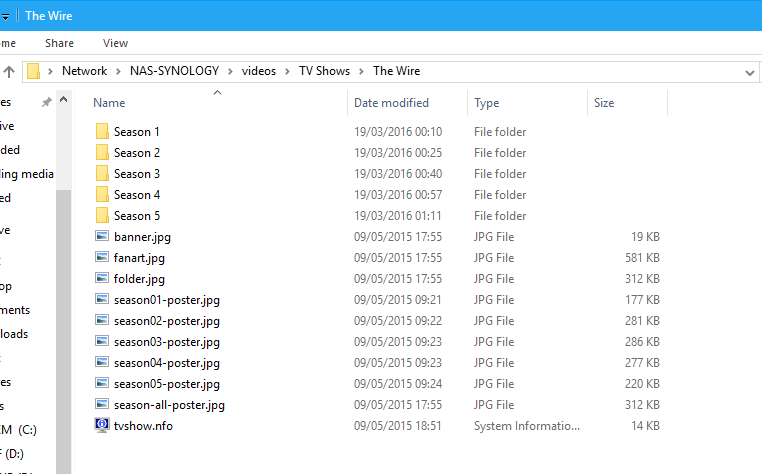Click the banner.jpg image file icon
Image resolution: width=762 pixels, height=474 pixels.
pyautogui.click(x=102, y=236)
